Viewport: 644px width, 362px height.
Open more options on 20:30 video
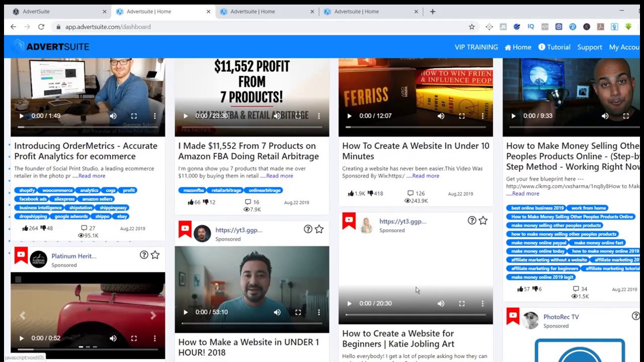pyautogui.click(x=482, y=304)
